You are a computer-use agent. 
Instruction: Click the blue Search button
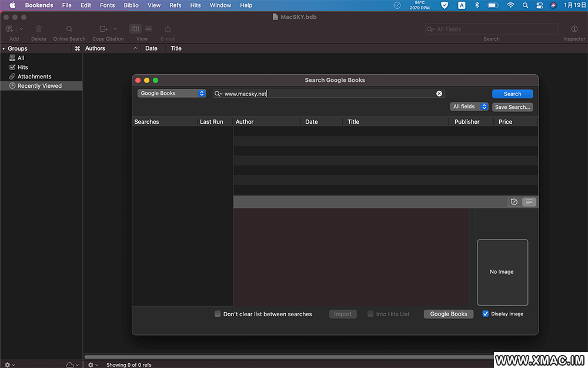tap(512, 94)
